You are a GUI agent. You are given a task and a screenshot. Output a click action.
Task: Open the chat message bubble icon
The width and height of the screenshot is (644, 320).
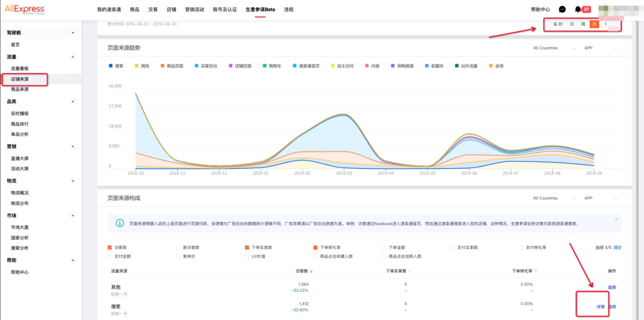[562, 9]
